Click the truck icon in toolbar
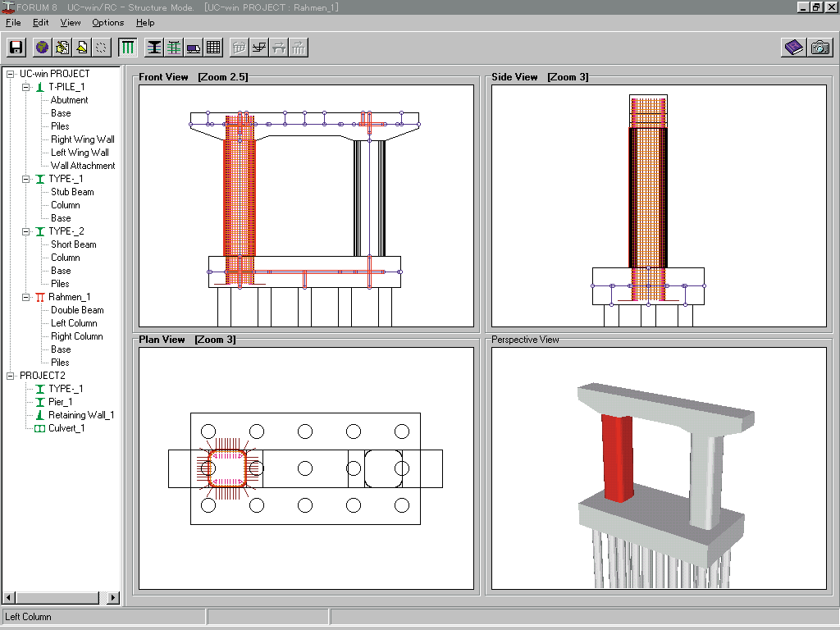This screenshot has height=630, width=840. [194, 48]
